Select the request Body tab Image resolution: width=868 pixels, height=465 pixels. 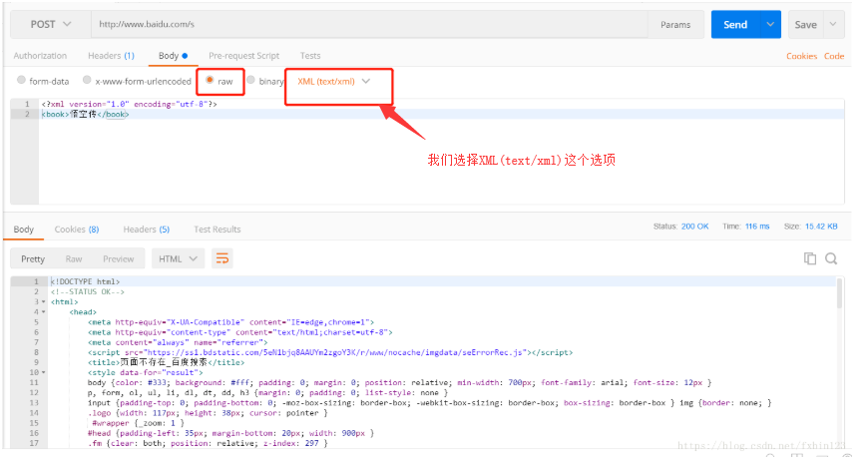click(x=173, y=56)
